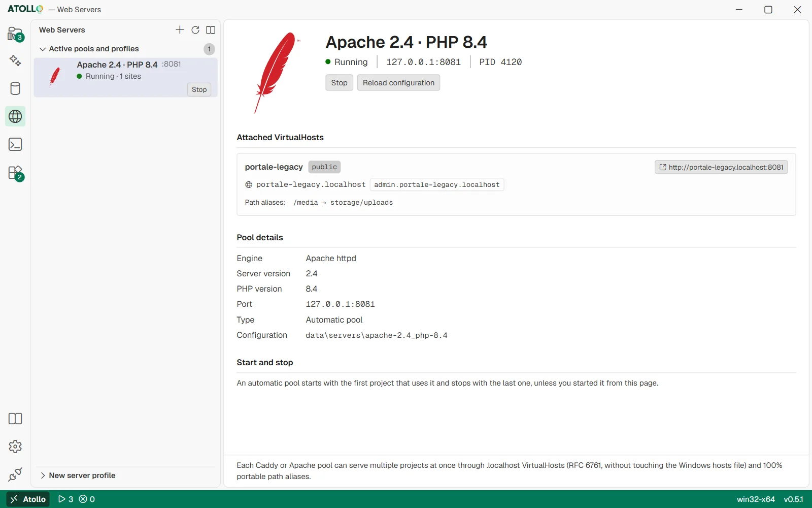Screen dimensions: 812x508
Task: Click the Apache feather logo in header
Action: pos(277,72)
